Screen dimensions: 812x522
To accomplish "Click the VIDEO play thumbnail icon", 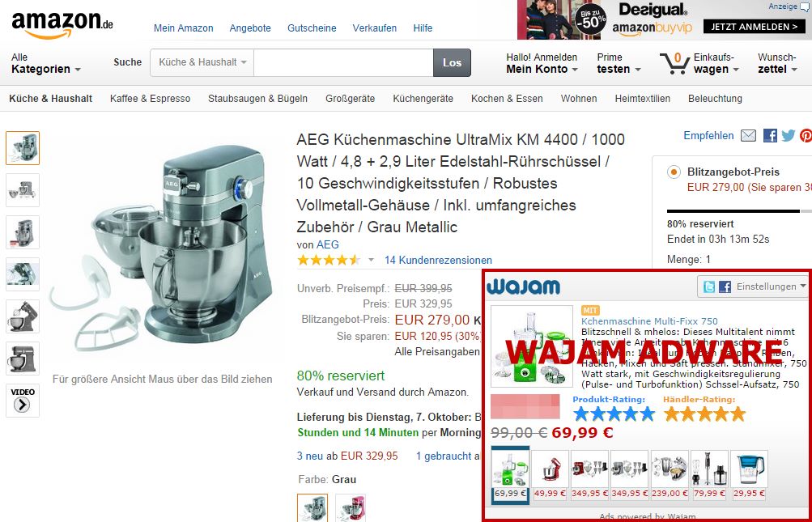I will [x=23, y=400].
